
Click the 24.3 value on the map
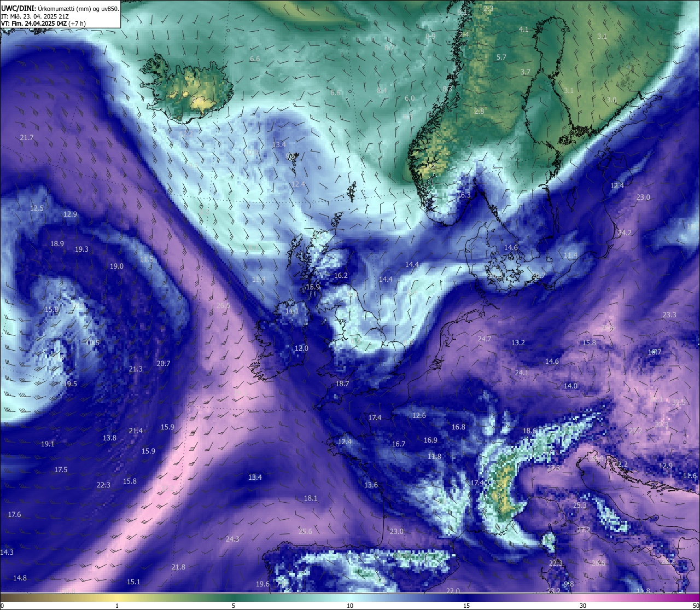232,539
